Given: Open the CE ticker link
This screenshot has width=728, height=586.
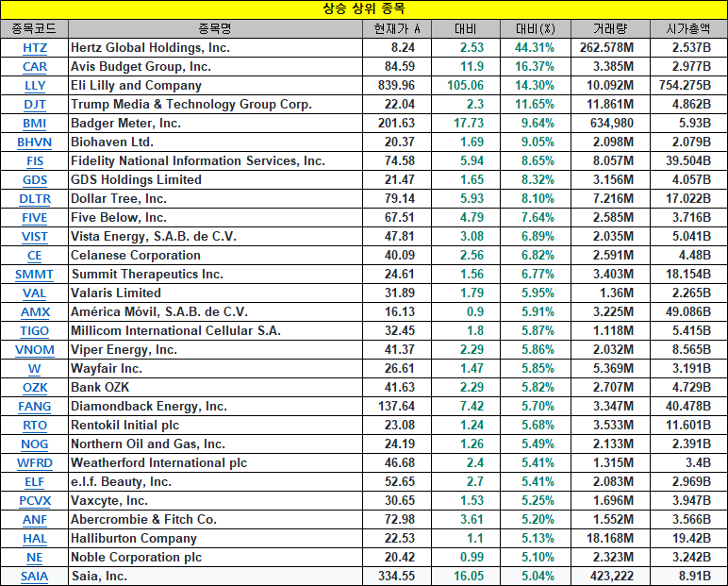Looking at the screenshot, I should click(x=35, y=256).
